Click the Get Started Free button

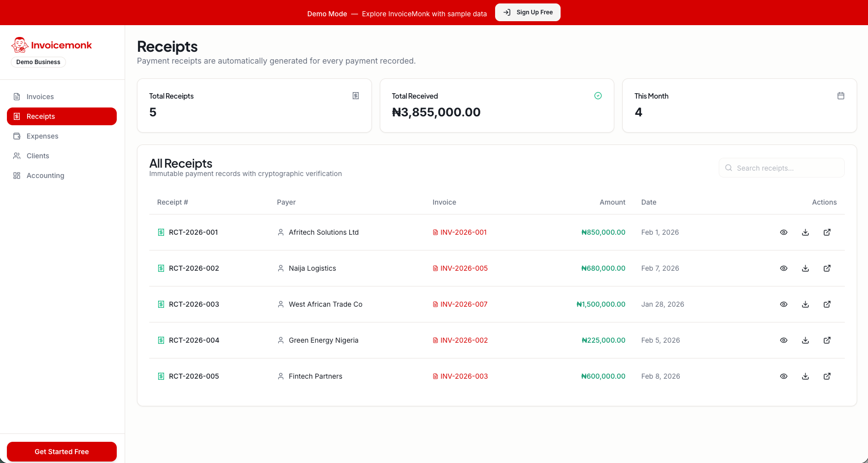[x=62, y=452]
